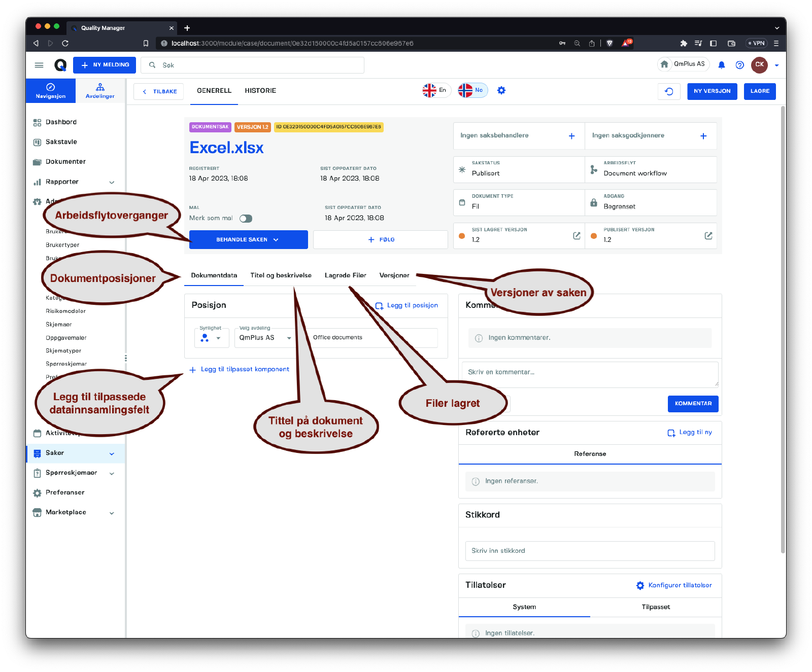The height and width of the screenshot is (672, 812).
Task: Open the help question mark icon
Action: (739, 65)
